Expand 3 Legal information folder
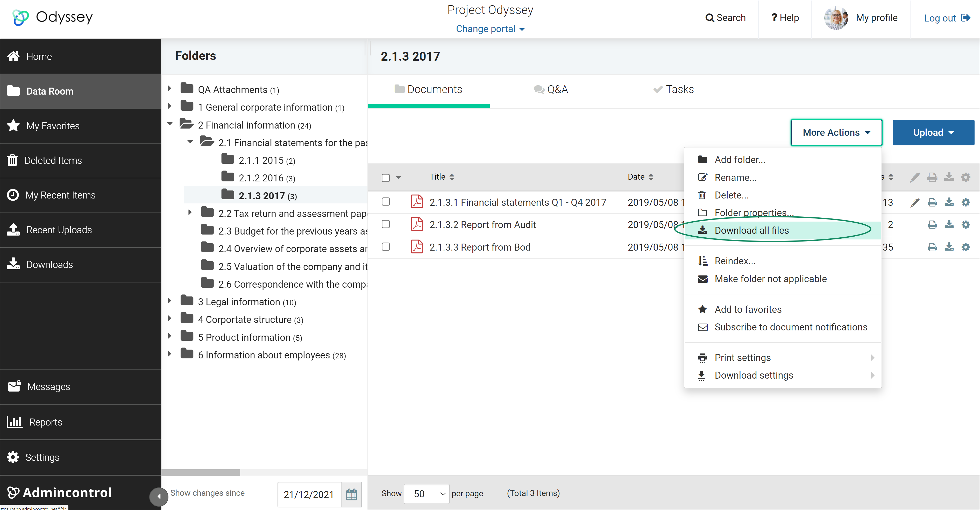The width and height of the screenshot is (980, 510). (x=170, y=301)
